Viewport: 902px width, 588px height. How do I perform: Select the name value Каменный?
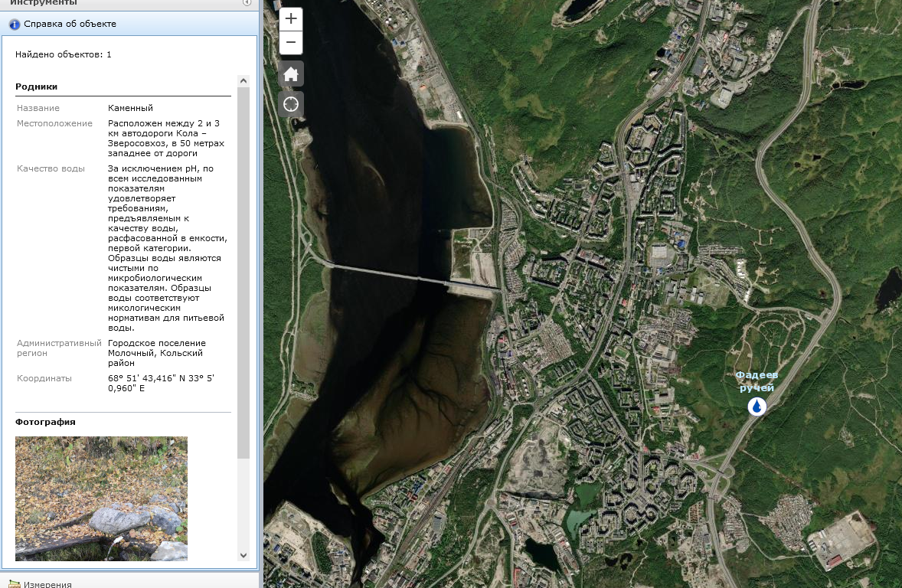coord(131,108)
